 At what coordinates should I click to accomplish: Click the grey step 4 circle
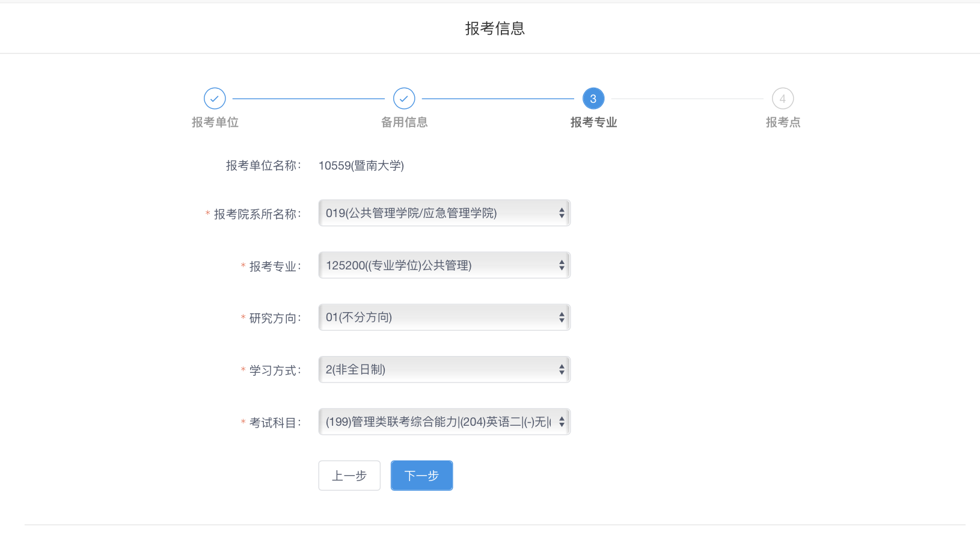783,99
